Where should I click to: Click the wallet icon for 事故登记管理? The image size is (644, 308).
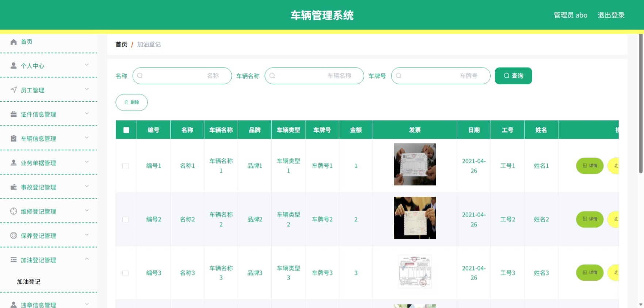14,187
